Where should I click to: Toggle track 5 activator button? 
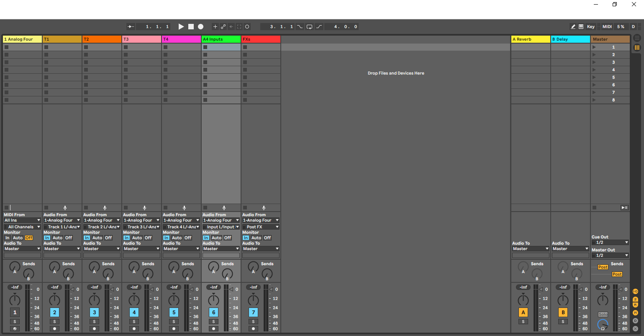[x=174, y=312]
